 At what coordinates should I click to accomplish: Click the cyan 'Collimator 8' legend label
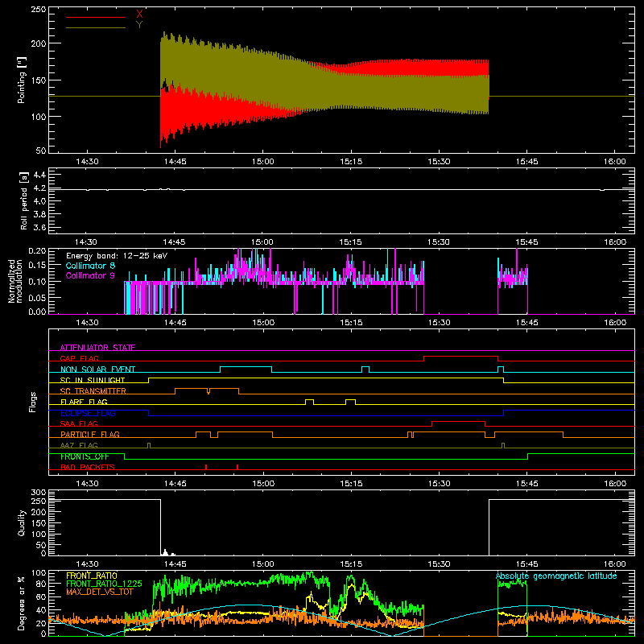coord(90,266)
